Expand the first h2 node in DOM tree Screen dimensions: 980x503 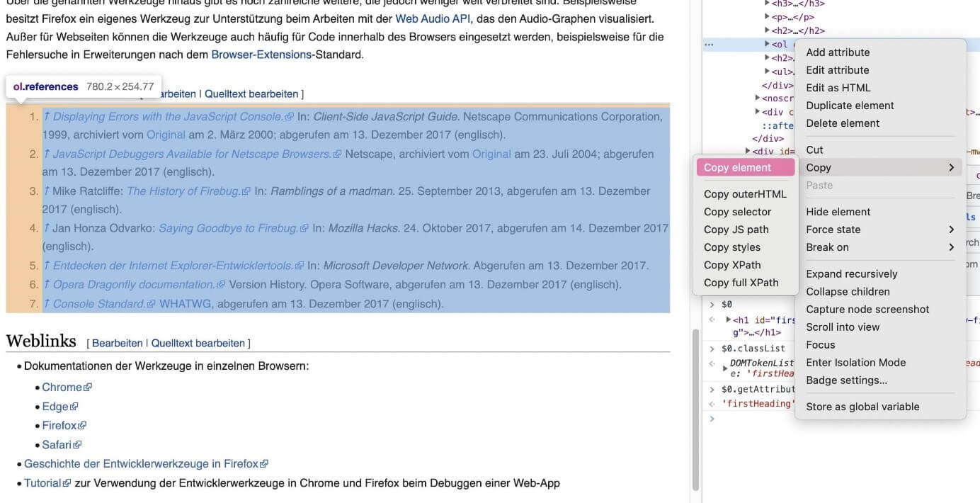coord(768,30)
